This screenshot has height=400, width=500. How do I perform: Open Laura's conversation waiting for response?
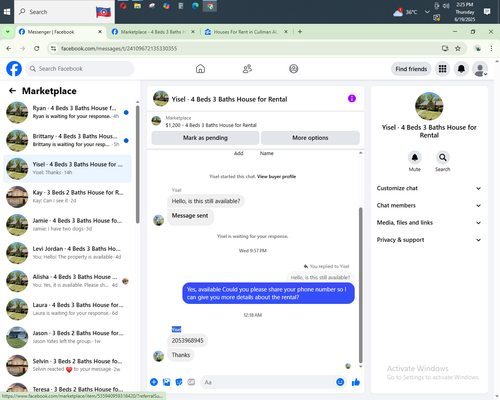coord(67,309)
